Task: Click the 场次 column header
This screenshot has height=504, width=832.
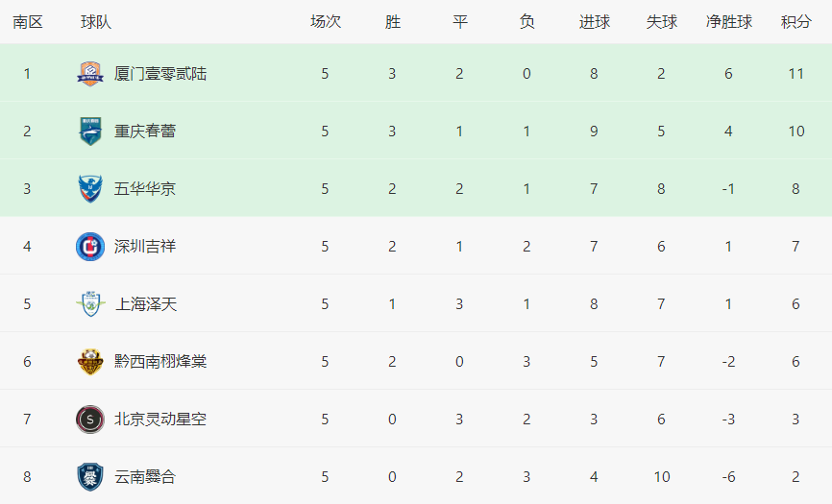Action: [x=326, y=22]
